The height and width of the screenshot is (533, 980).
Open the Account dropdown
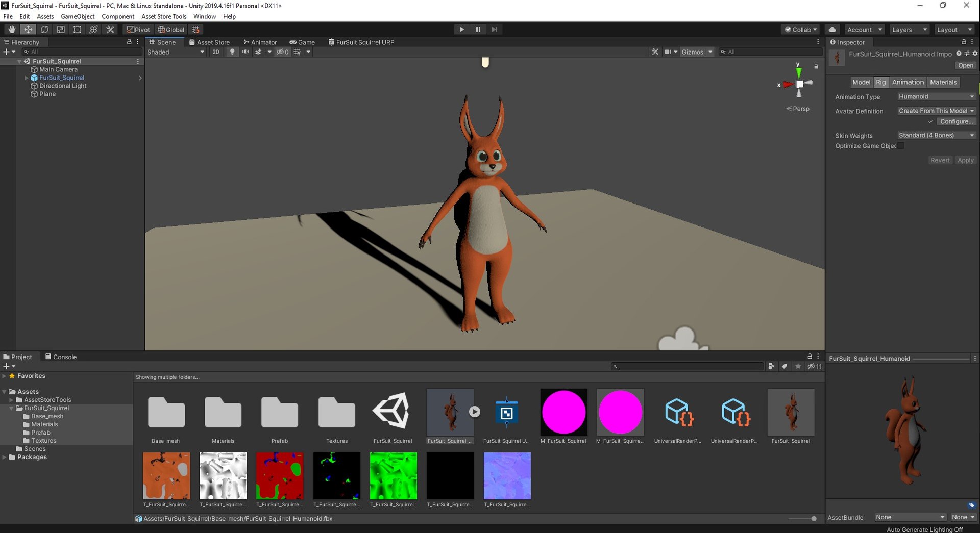[864, 30]
